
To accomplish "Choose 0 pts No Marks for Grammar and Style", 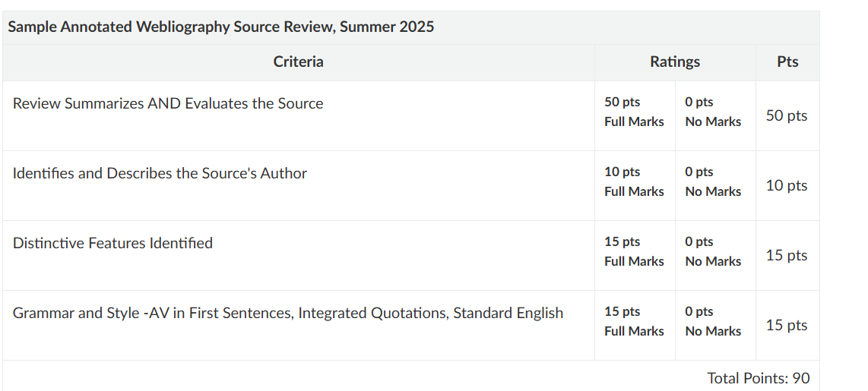I will [x=713, y=321].
